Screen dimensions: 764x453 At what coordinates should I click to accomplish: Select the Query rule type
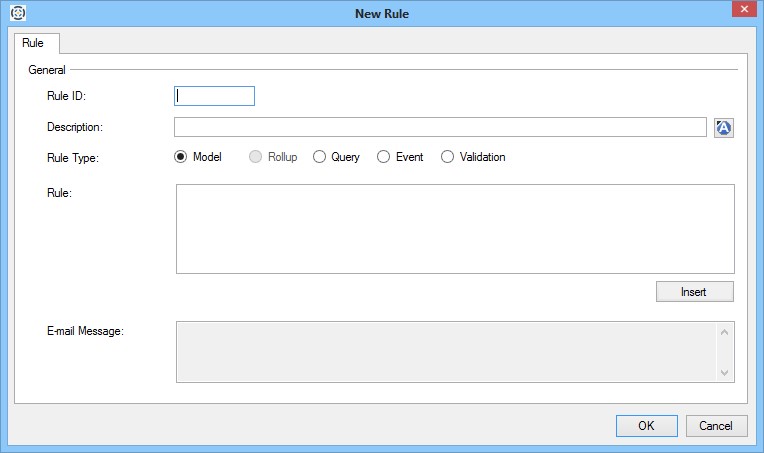pyautogui.click(x=320, y=157)
